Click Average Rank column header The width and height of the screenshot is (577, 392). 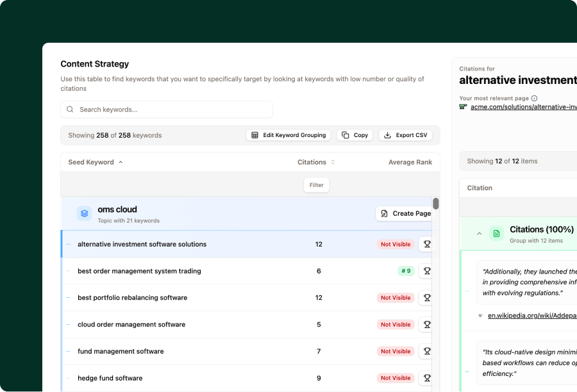(x=410, y=162)
